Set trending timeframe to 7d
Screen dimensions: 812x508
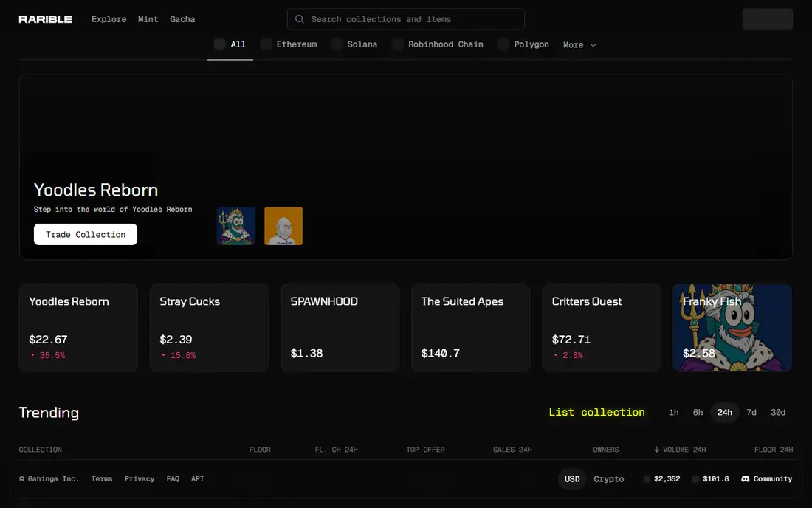(751, 412)
